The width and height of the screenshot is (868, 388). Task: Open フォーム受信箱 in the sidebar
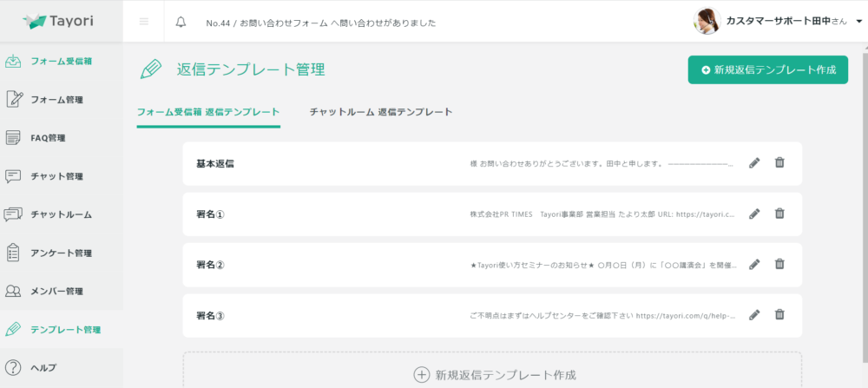(x=61, y=61)
